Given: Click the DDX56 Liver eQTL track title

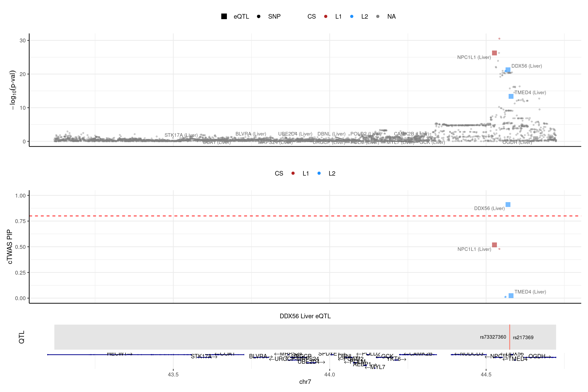Looking at the screenshot, I should 305,316.
